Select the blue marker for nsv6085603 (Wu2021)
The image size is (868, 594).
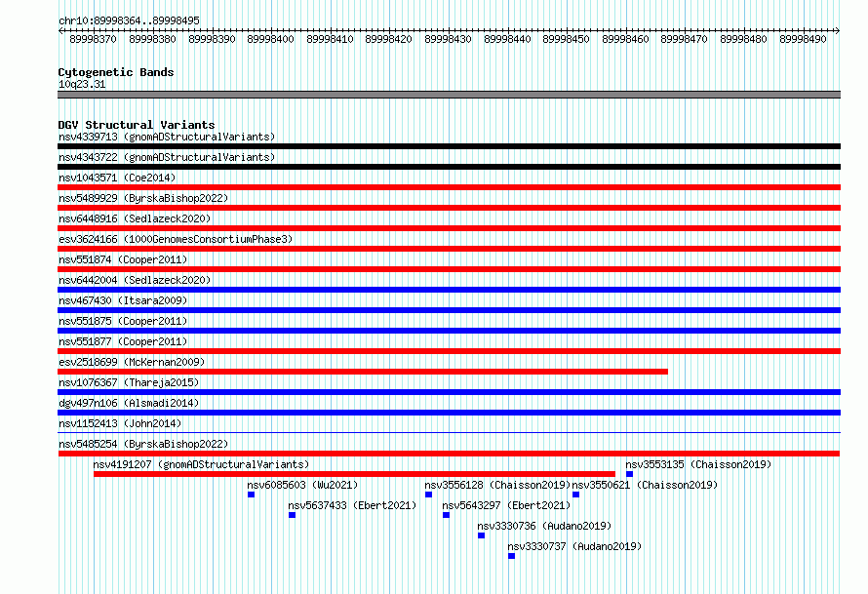pyautogui.click(x=252, y=495)
